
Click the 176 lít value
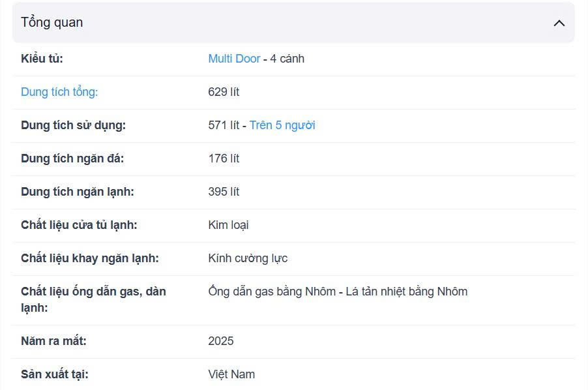[224, 158]
